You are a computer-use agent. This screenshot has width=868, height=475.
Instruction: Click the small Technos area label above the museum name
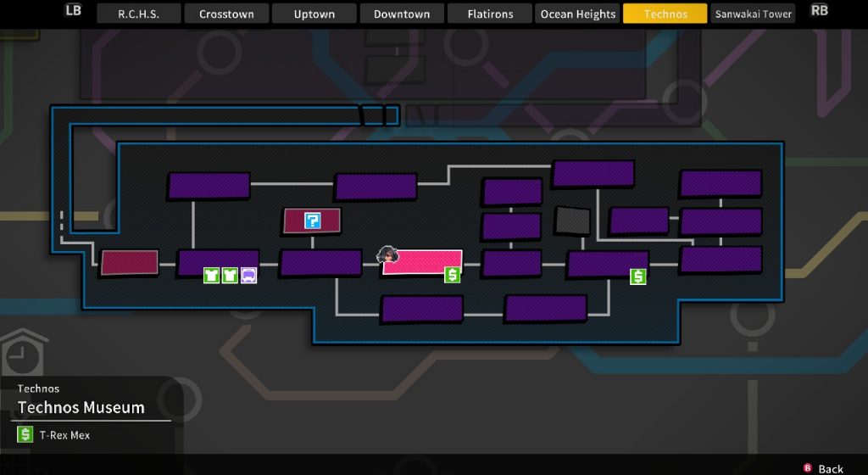pyautogui.click(x=38, y=388)
